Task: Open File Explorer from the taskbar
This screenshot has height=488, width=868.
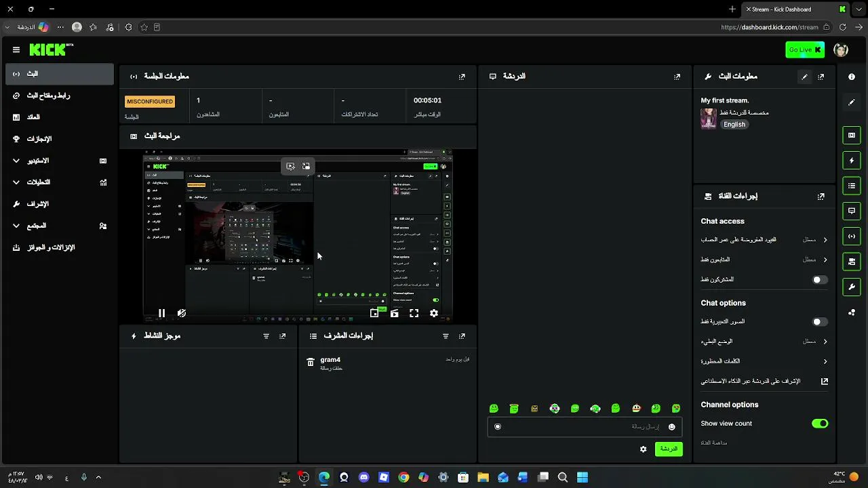Action: pos(483,477)
